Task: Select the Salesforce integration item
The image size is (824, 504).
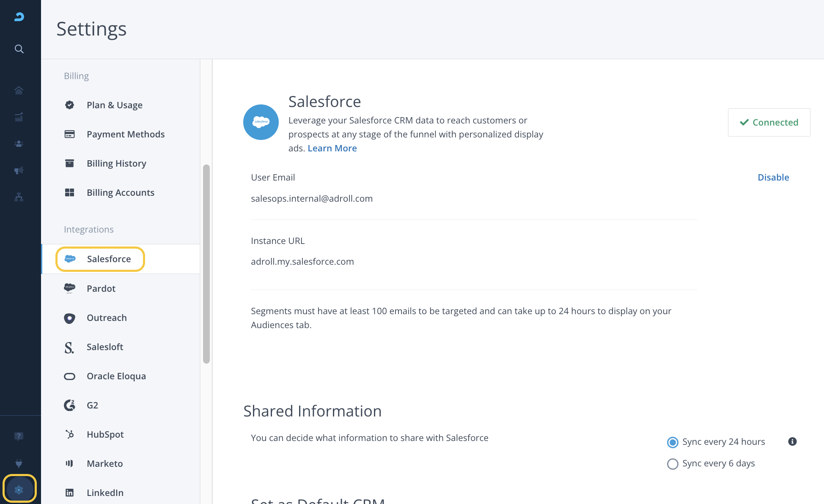Action: [x=121, y=259]
